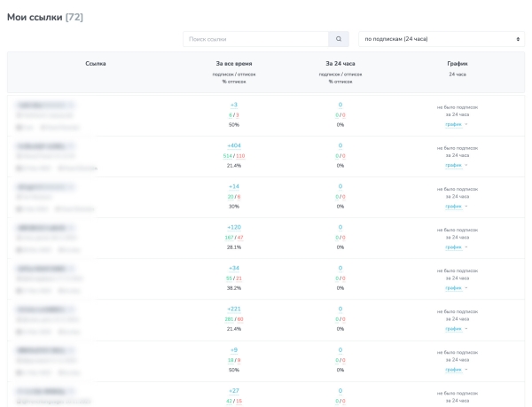Open the +221 all-time count link

(x=234, y=309)
